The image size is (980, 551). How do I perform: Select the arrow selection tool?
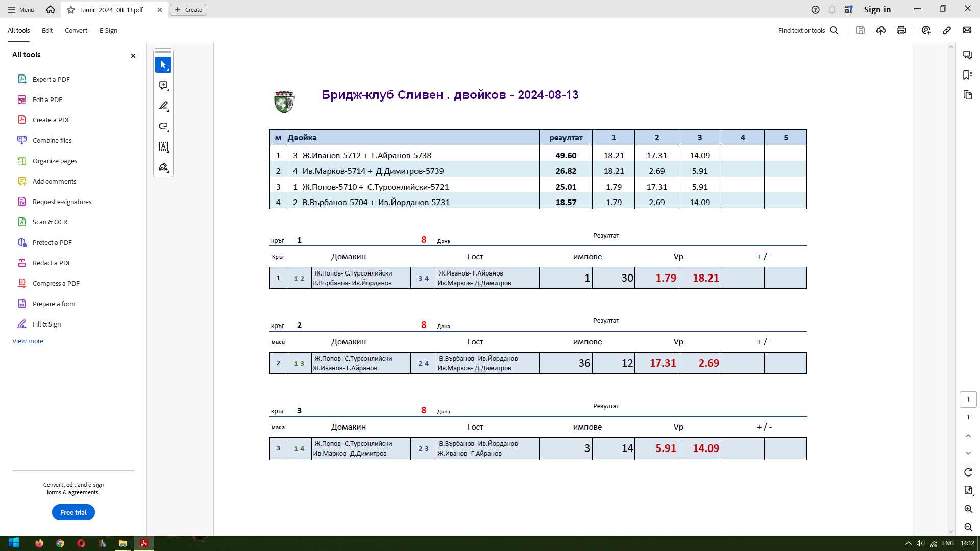[163, 65]
